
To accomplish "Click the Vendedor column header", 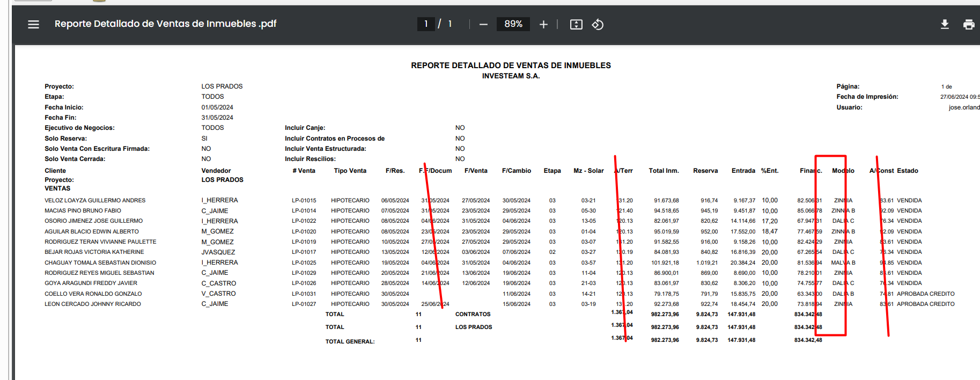I will click(216, 171).
